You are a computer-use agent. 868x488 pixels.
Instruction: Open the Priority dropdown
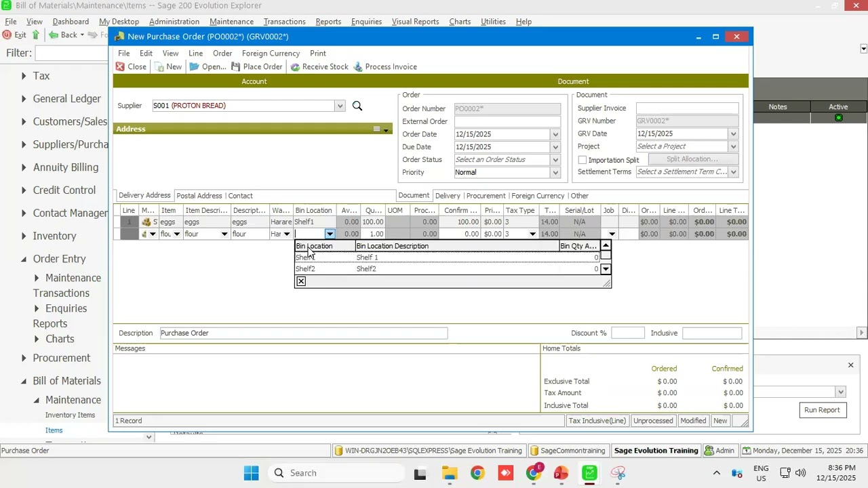(555, 173)
